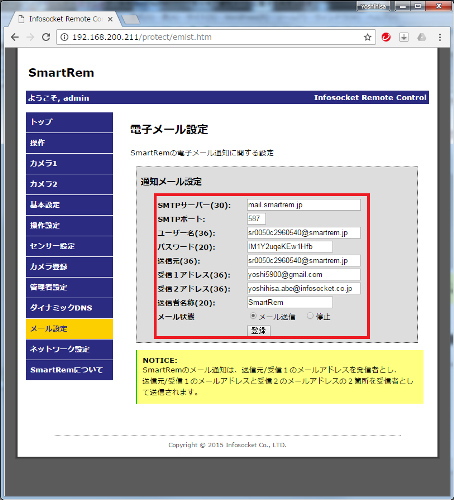Click the red Trend Micro extension icon
The height and width of the screenshot is (500, 454).
point(386,37)
